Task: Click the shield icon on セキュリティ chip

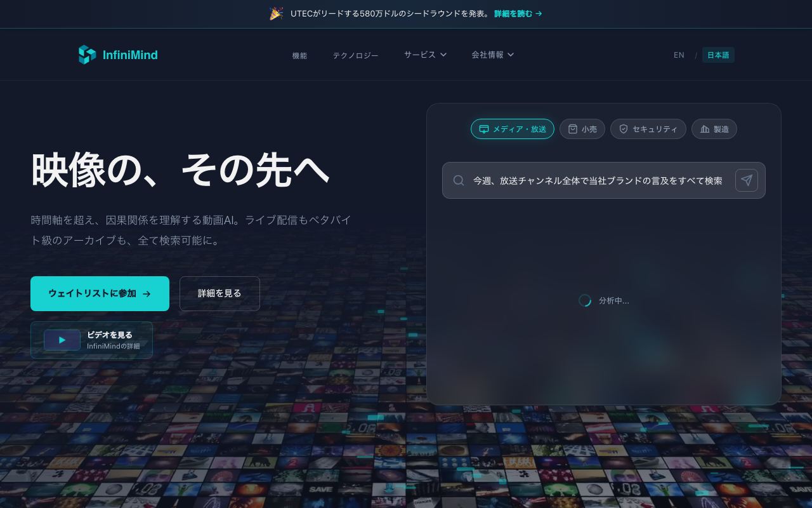Action: pyautogui.click(x=624, y=129)
